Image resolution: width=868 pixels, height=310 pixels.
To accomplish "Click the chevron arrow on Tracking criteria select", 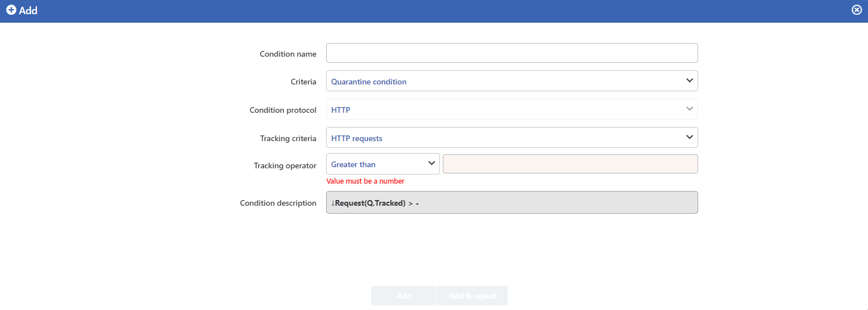I will click(689, 137).
